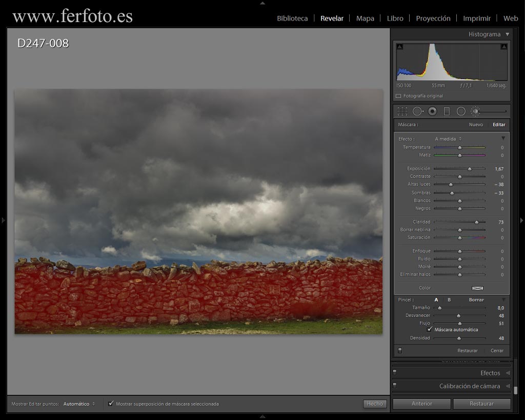Select the Crop Overlay tool

pyautogui.click(x=402, y=111)
